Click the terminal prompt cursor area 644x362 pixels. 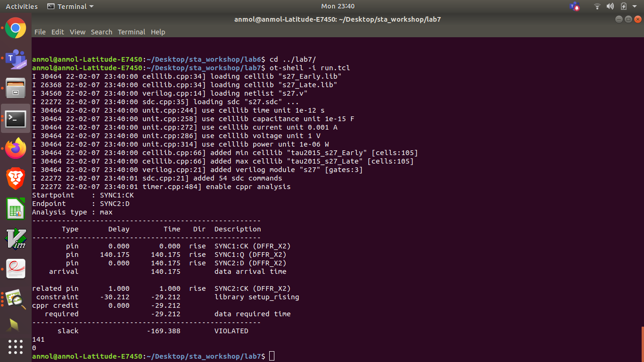(x=272, y=356)
